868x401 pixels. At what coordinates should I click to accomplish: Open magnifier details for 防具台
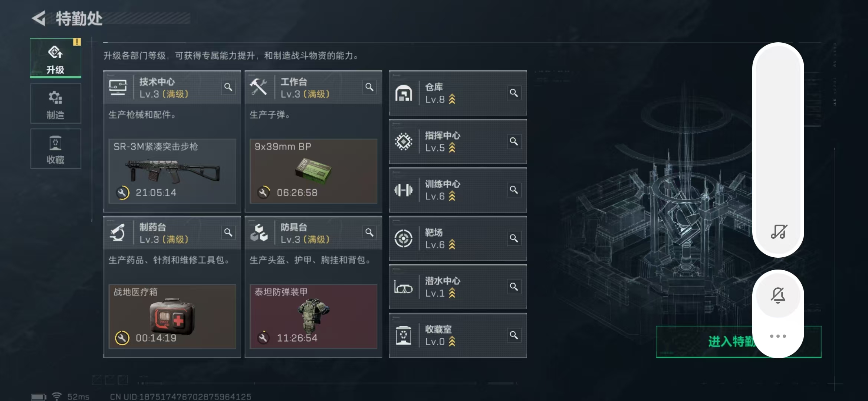(369, 232)
